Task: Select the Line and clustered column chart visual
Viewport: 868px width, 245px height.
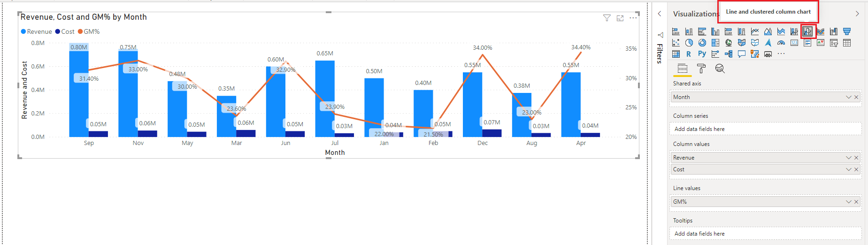Action: pyautogui.click(x=807, y=31)
